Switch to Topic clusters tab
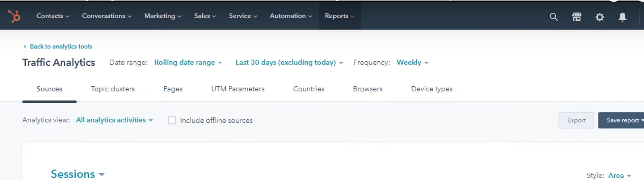Screen dimensions: 644x180 click(x=113, y=89)
